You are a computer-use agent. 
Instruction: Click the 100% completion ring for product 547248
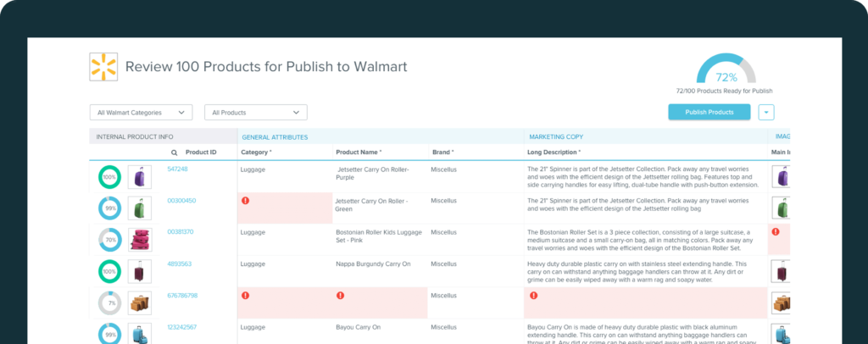[109, 177]
